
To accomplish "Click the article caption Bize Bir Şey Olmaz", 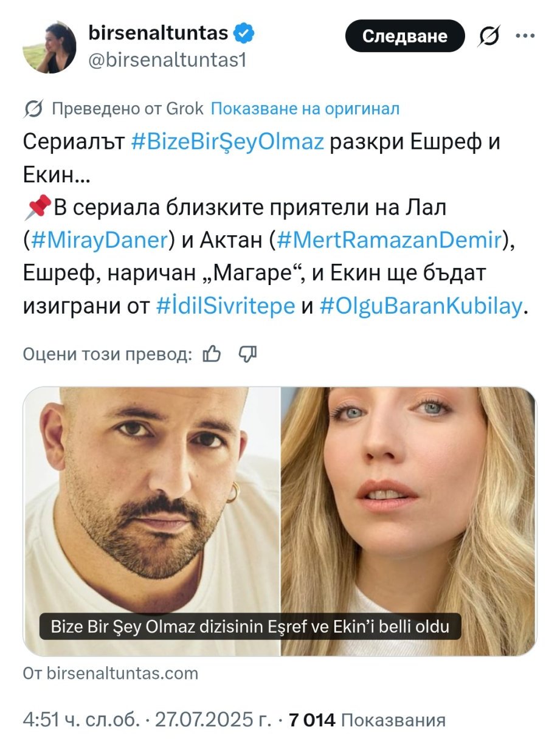I will [250, 626].
